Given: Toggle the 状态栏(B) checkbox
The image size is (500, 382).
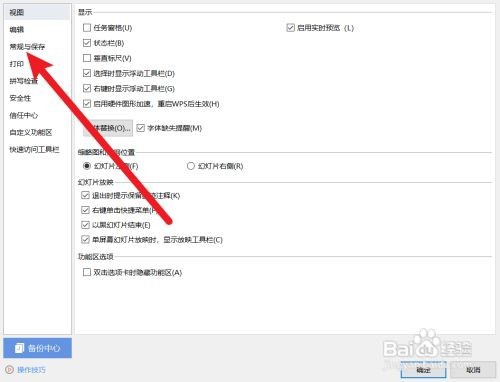Looking at the screenshot, I should (x=87, y=43).
